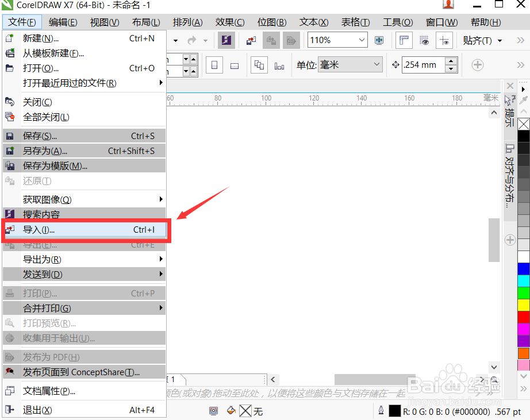
Task: Open the 提示 hints docker tab
Action: [x=510, y=111]
